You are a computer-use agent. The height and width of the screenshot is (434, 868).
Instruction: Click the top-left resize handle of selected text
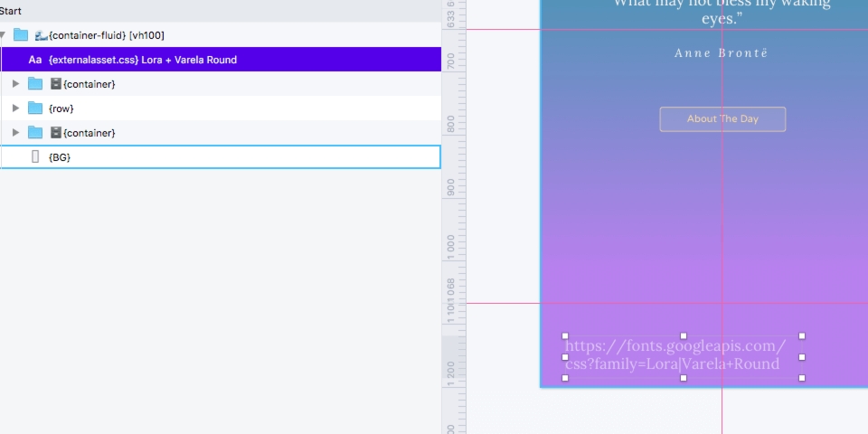coord(565,335)
